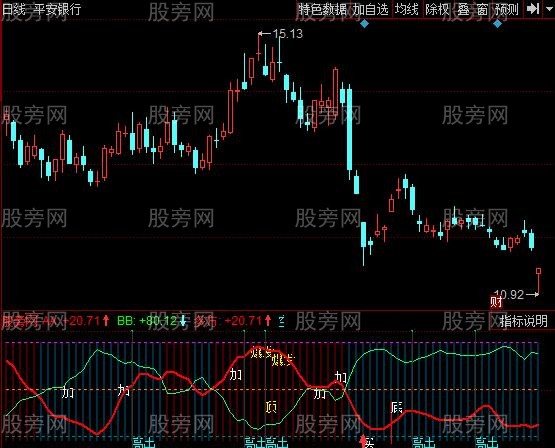Click the red 财 finance marker
The image size is (555, 448).
click(x=496, y=302)
